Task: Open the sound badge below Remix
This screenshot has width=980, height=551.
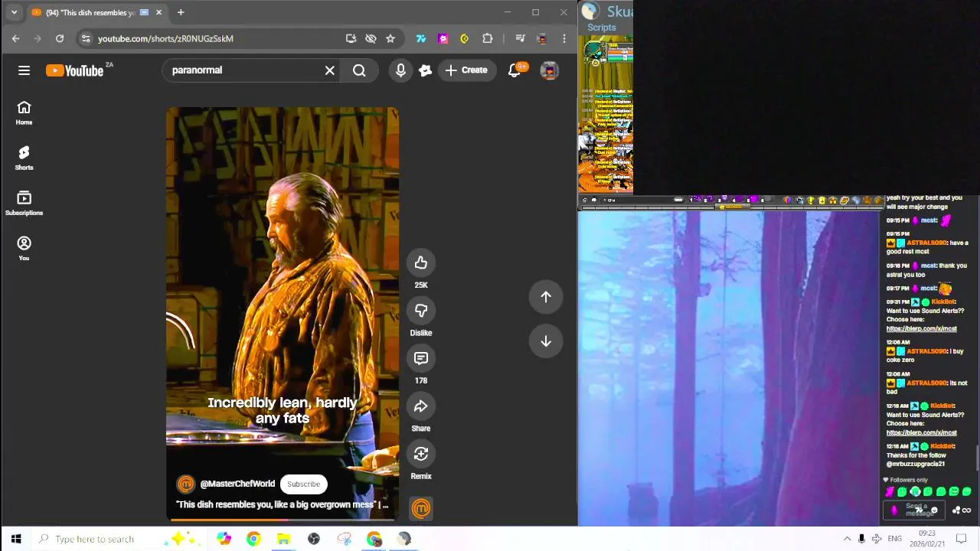Action: [421, 508]
